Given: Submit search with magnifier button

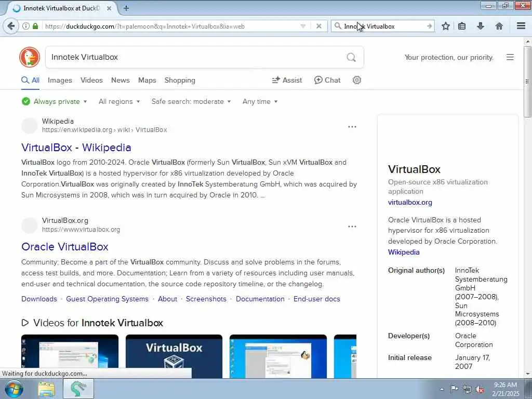Looking at the screenshot, I should click(x=351, y=57).
